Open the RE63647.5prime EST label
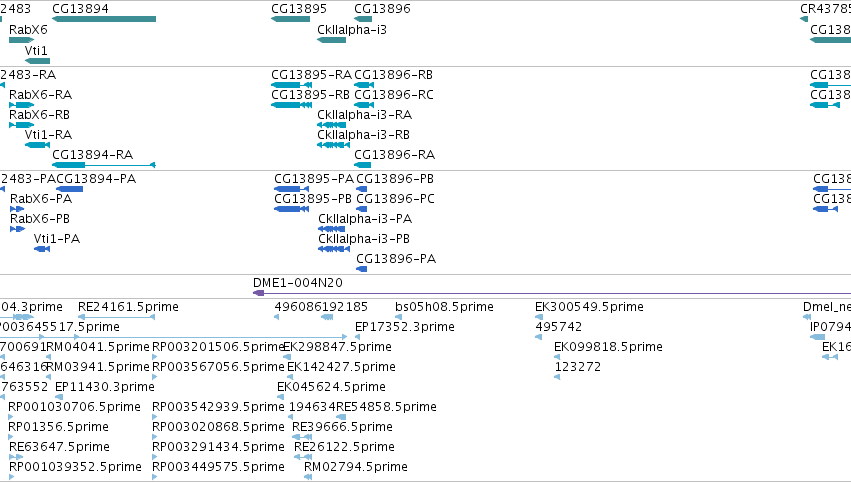The width and height of the screenshot is (851, 482). [60, 447]
